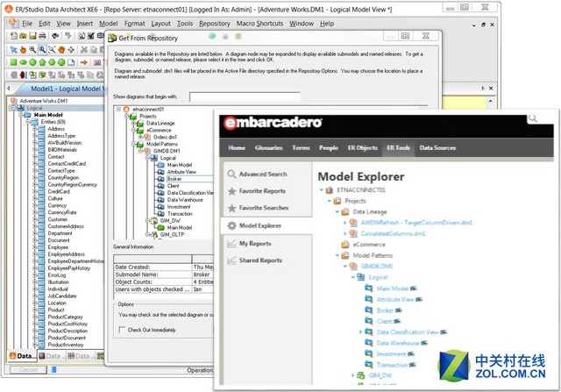Click the Open folder toolbar icon
The height and width of the screenshot is (392, 561).
pos(24,35)
